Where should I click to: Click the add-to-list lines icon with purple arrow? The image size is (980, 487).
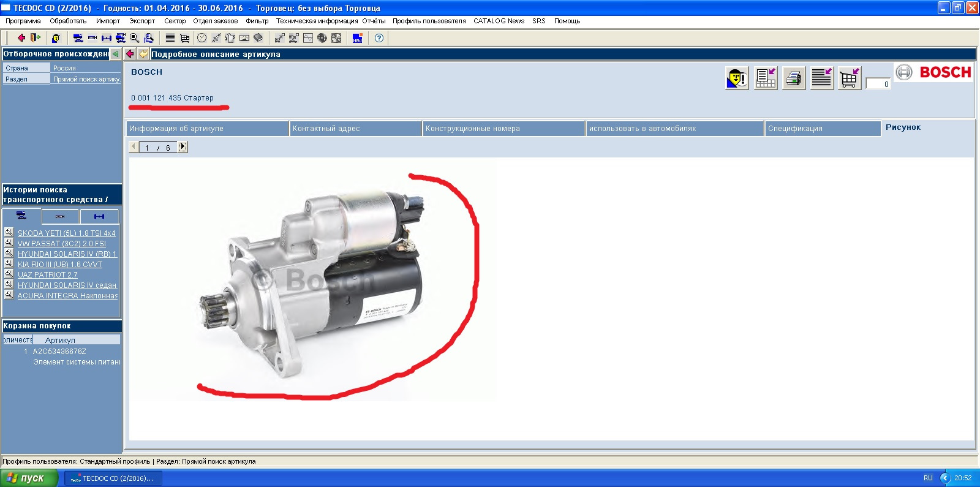pos(822,78)
